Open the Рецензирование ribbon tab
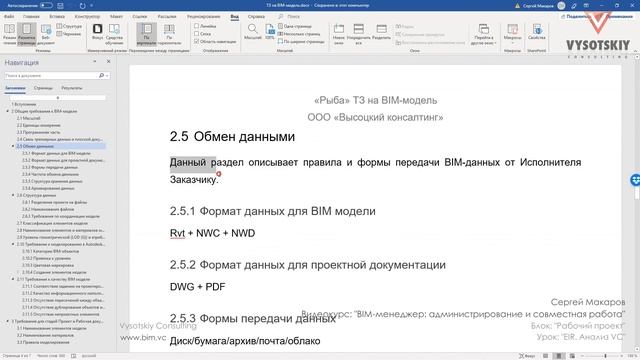640x360 pixels. 204,16
